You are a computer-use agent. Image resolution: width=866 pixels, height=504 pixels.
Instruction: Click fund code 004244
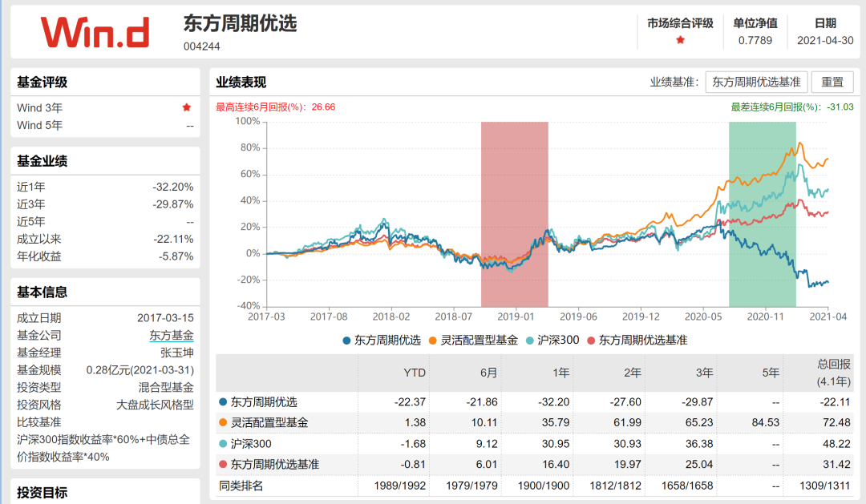(x=201, y=46)
